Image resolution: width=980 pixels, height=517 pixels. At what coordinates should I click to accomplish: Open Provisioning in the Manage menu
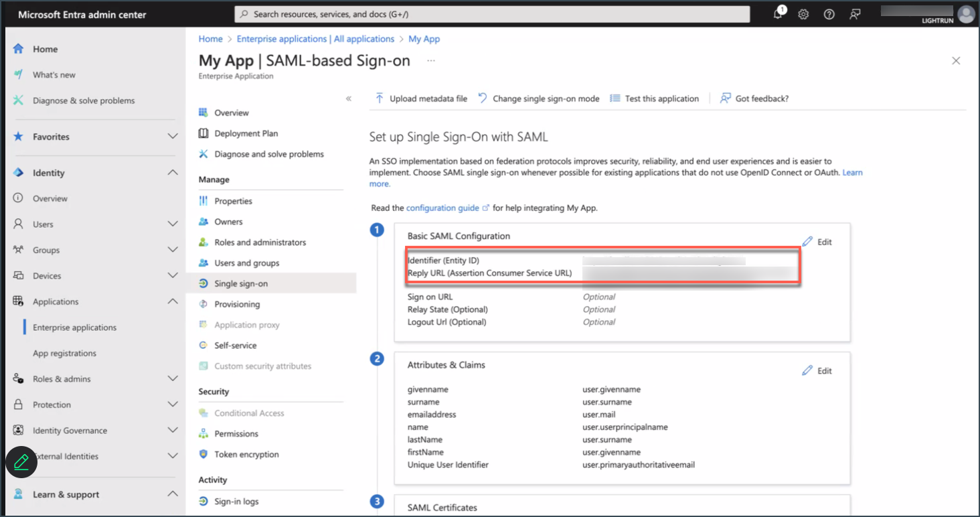[x=237, y=304]
